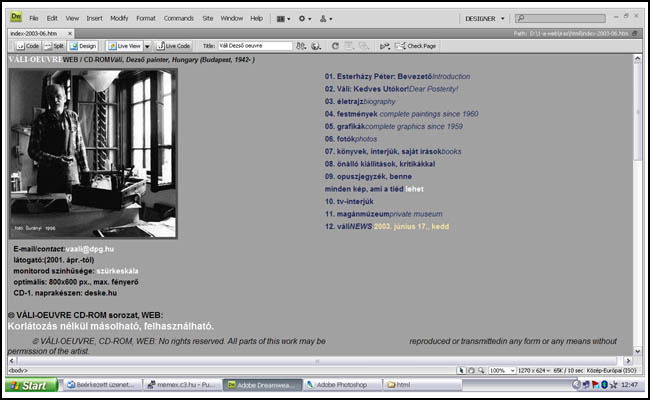
Task: Click the horizontal scrollbar right arrow
Action: (628, 361)
